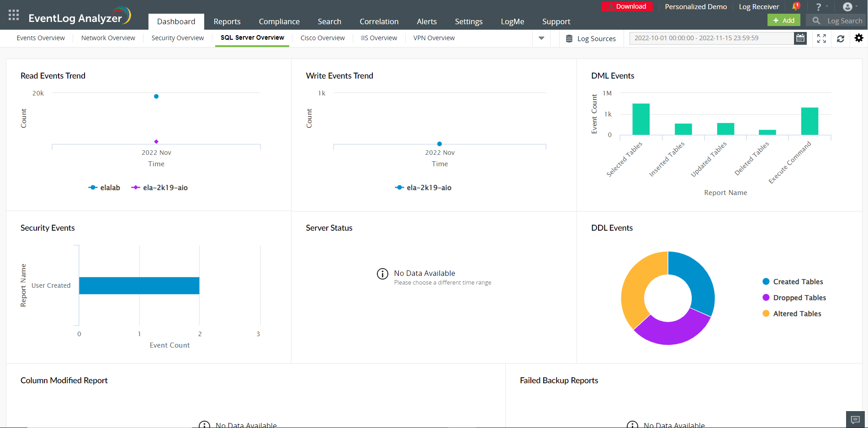Open the date range field
The image size is (868, 428).
click(712, 38)
